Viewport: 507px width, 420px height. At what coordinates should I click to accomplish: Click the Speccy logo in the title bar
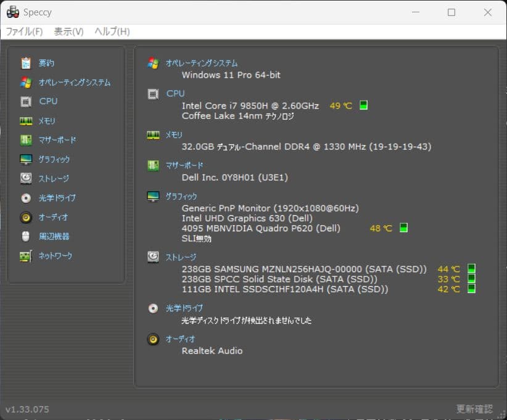pos(14,12)
